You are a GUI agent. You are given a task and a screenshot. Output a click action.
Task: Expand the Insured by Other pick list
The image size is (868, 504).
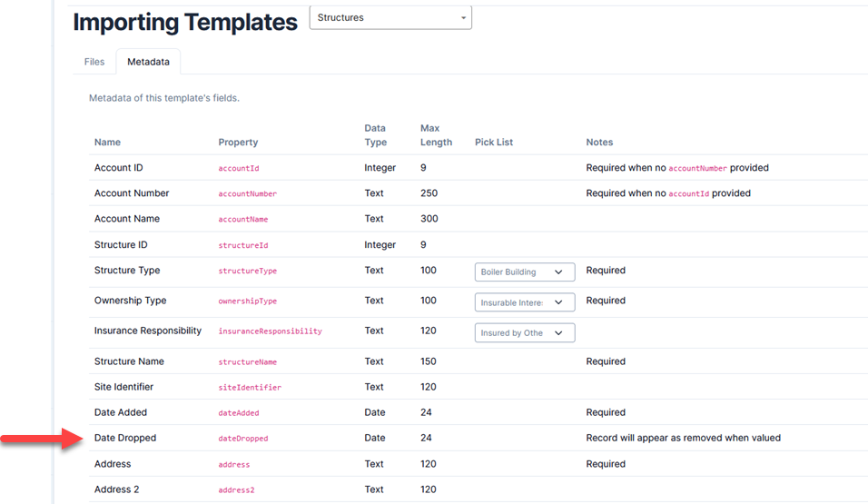tap(525, 333)
